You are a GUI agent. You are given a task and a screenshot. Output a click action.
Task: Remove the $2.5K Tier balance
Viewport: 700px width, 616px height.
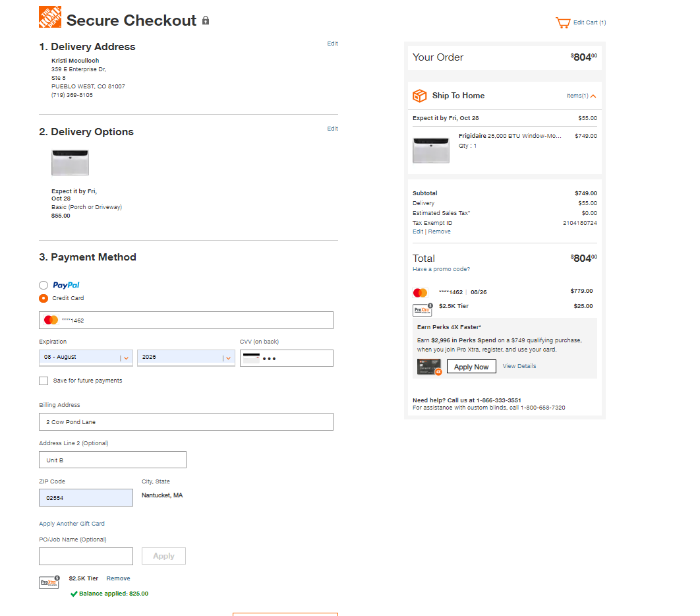click(x=118, y=578)
